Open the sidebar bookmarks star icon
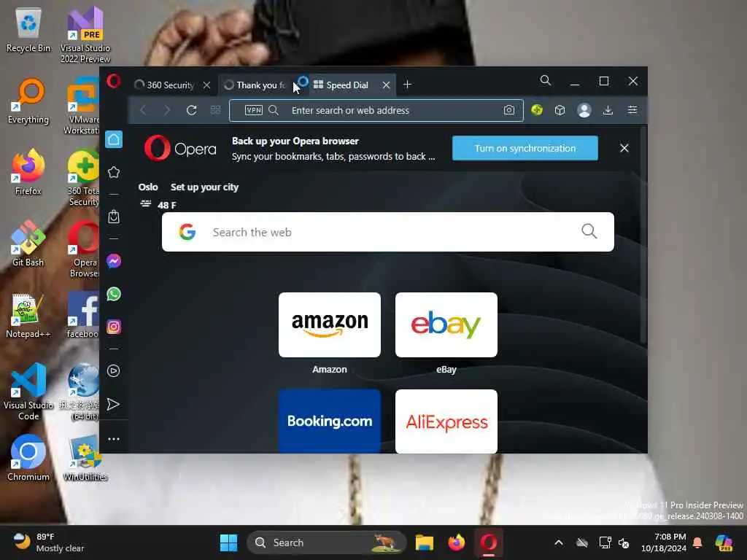 click(114, 172)
